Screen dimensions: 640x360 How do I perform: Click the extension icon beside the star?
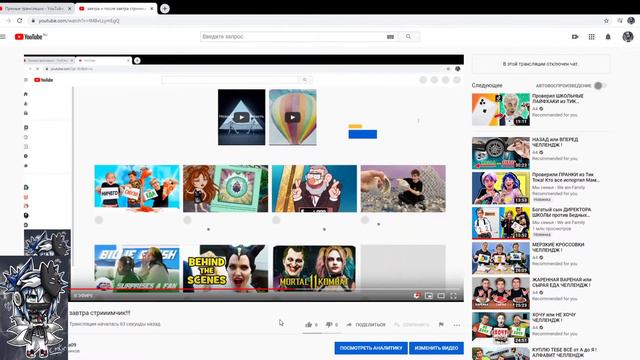click(x=620, y=20)
